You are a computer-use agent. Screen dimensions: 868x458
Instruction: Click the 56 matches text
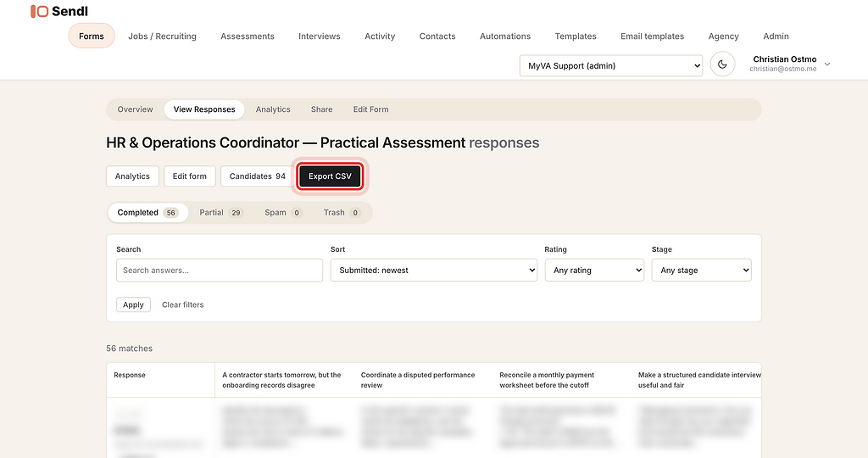click(129, 349)
